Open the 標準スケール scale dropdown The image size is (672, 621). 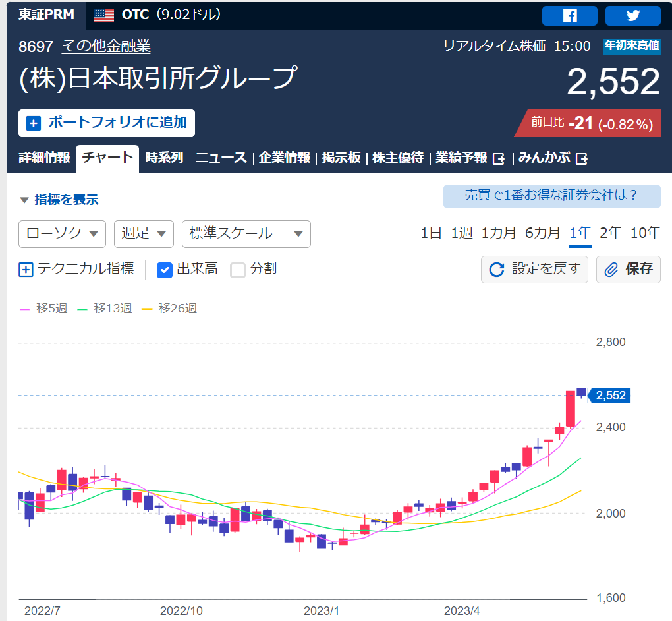pyautogui.click(x=246, y=234)
